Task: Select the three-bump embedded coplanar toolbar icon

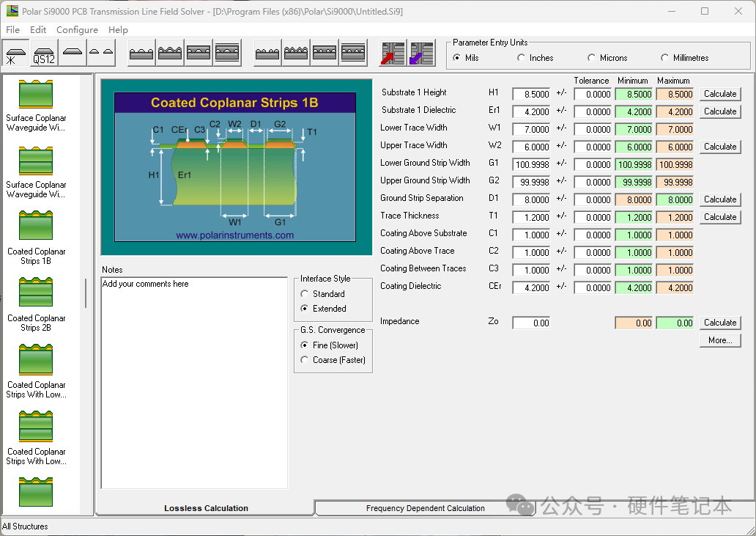Action: coord(199,53)
